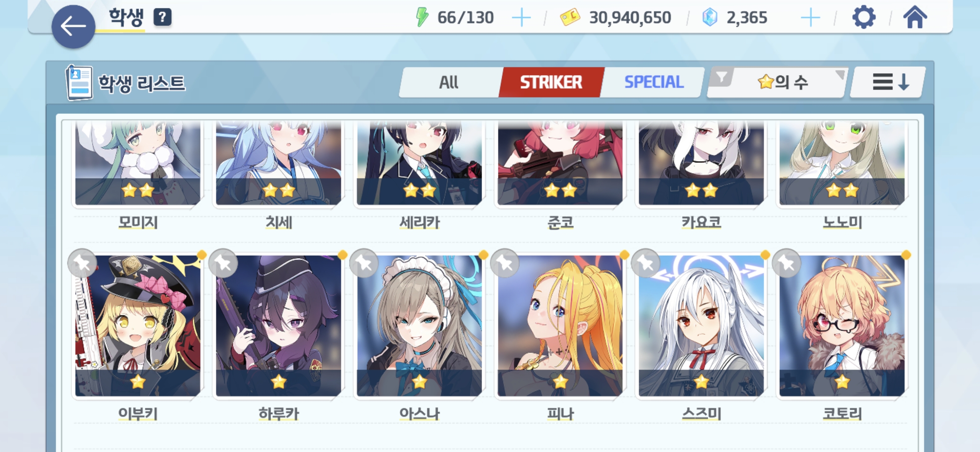
Task: Toggle the pin on 이부키 card
Action: point(82,263)
